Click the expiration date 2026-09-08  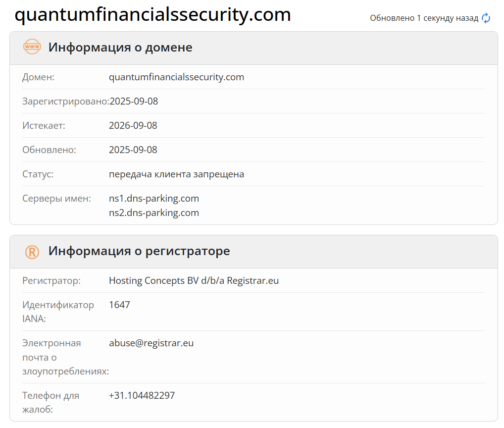133,125
